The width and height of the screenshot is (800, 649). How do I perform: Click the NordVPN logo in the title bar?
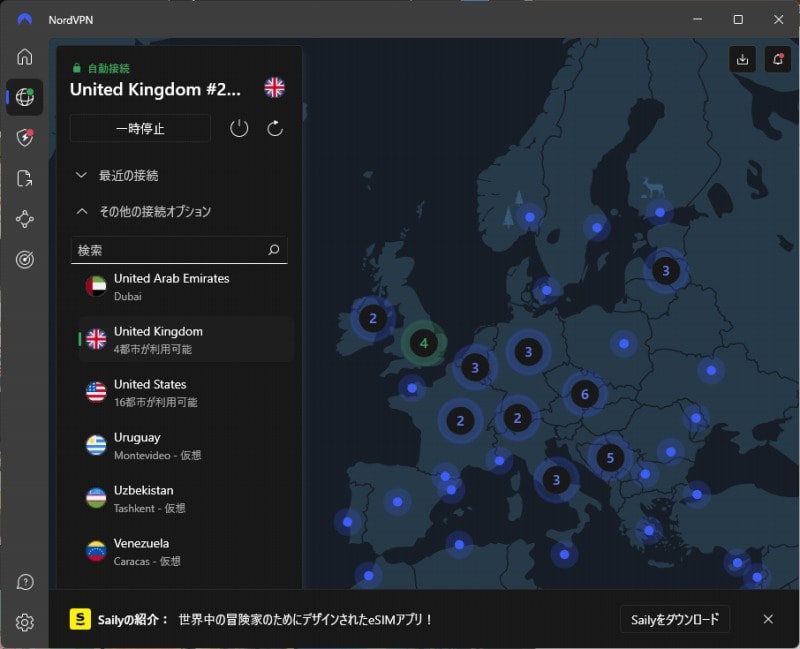click(x=24, y=19)
